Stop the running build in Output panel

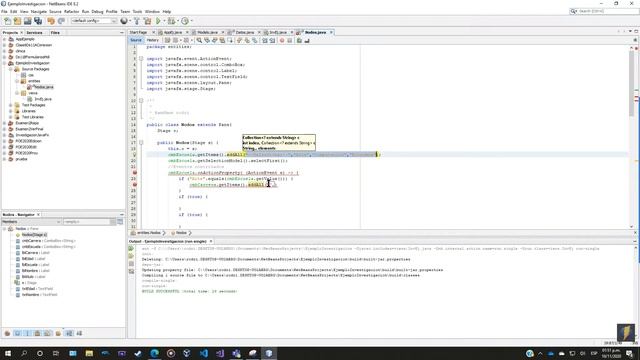coord(131,264)
